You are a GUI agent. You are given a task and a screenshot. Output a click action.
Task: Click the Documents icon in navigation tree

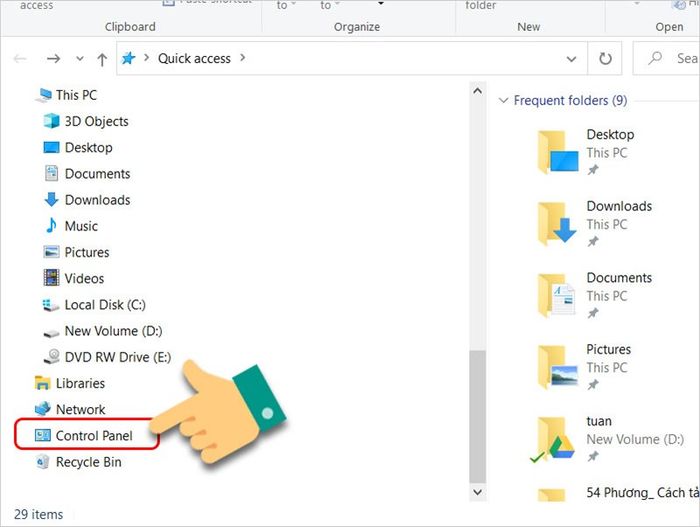(x=51, y=173)
